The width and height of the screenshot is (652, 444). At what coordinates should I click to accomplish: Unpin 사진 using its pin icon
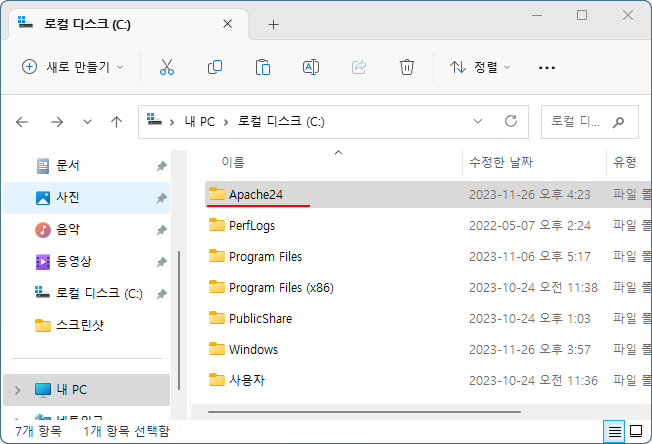pos(161,198)
